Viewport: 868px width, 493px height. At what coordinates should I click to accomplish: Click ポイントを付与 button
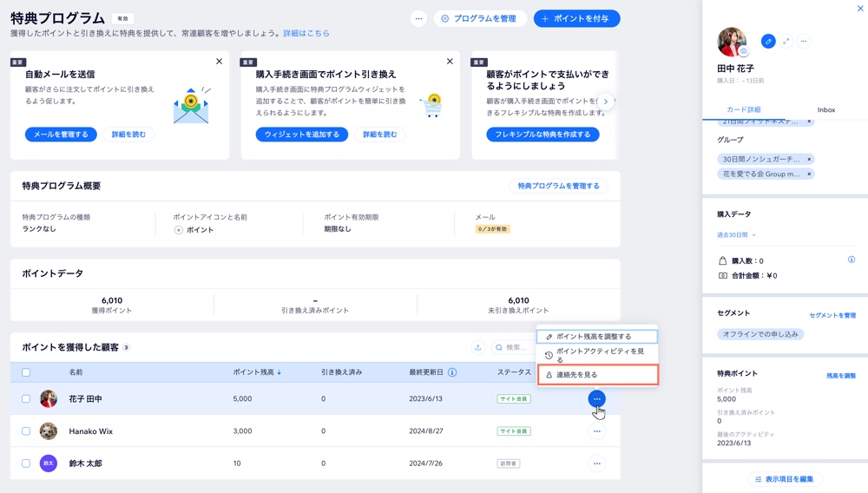tap(576, 18)
